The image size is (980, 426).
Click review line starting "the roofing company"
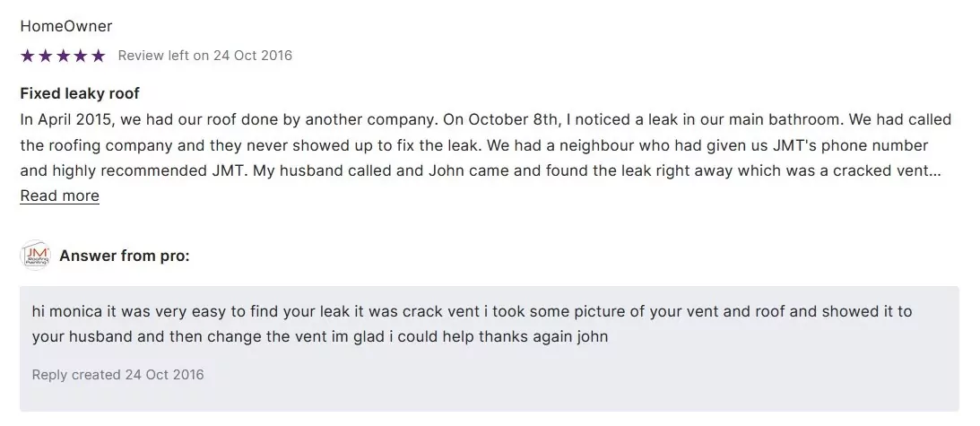tap(473, 145)
